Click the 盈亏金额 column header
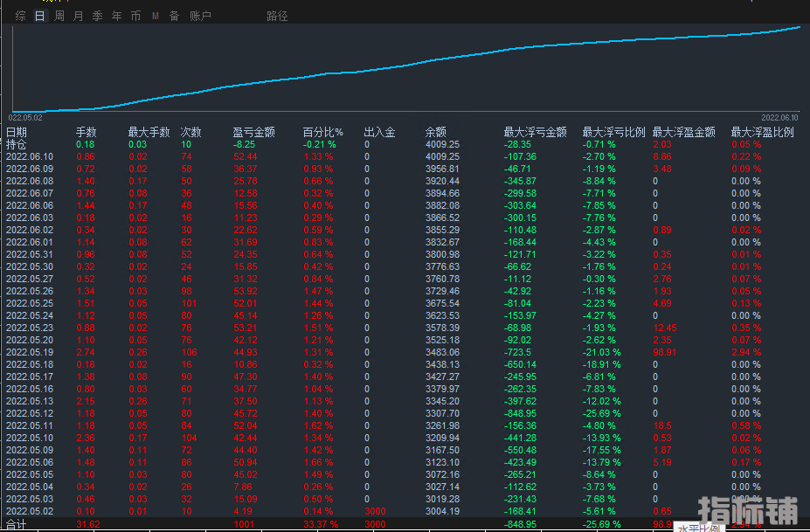 coord(253,132)
